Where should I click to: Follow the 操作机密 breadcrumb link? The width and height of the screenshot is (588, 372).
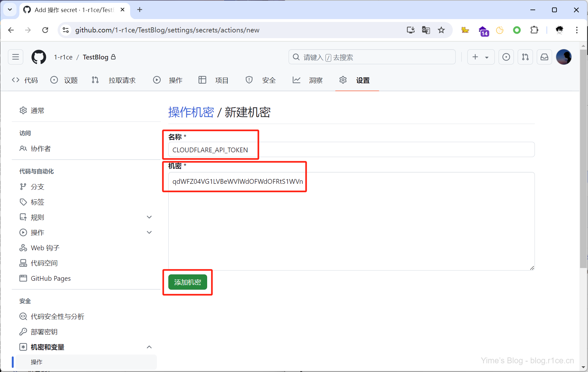(191, 112)
